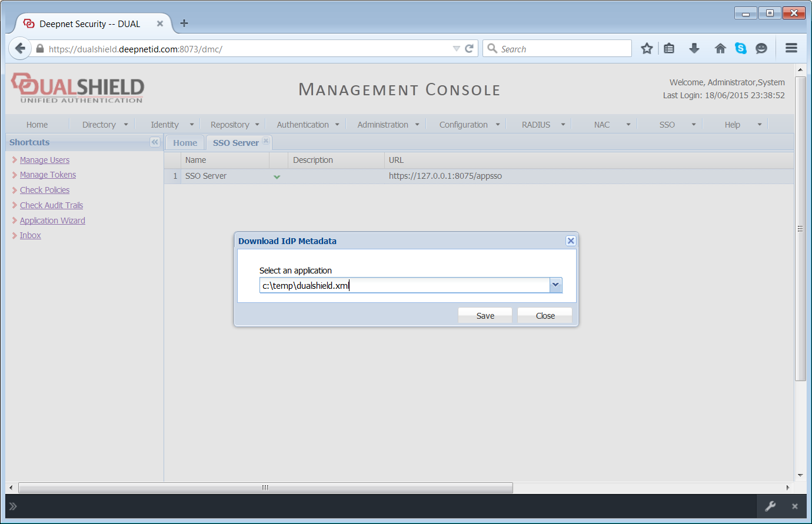812x524 pixels.
Task: Close the Download IdP Metadata dialog
Action: (570, 241)
